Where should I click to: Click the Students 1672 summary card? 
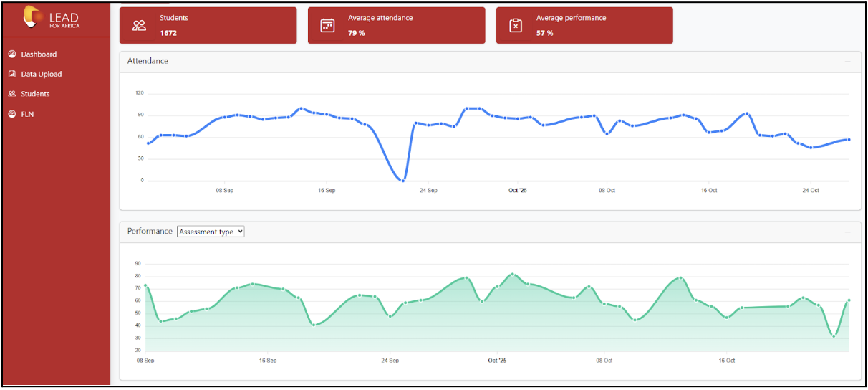[208, 26]
